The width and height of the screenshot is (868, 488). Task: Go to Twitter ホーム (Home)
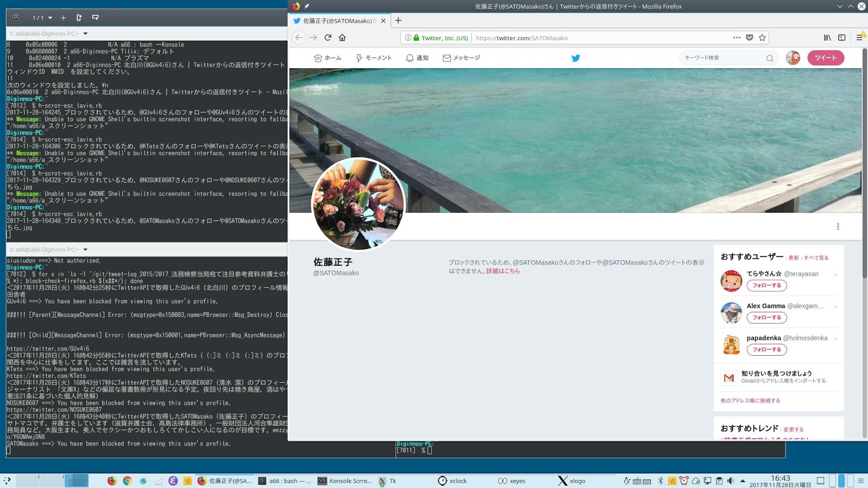tap(328, 58)
